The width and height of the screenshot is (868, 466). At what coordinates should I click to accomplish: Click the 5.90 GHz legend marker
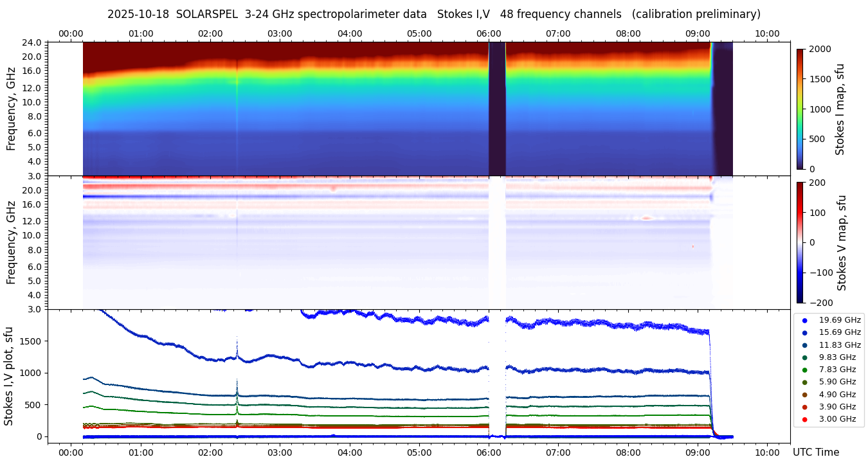click(x=804, y=382)
